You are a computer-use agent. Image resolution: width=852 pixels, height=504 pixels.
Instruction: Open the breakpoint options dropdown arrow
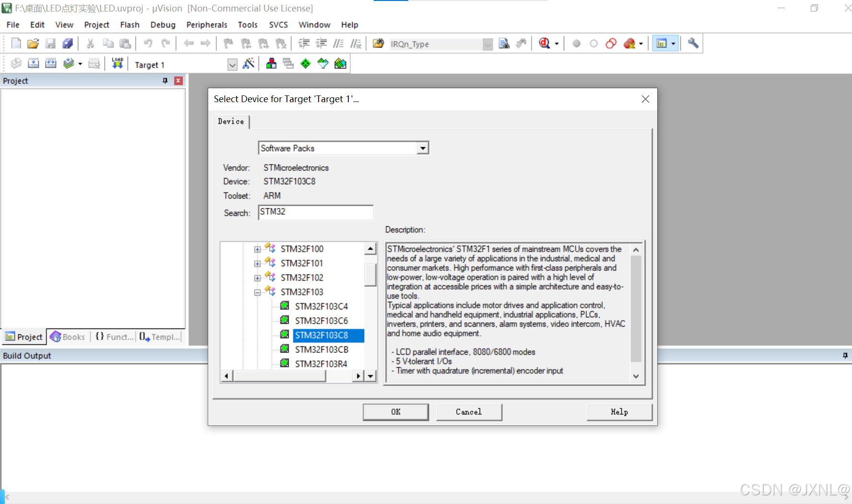click(x=641, y=44)
